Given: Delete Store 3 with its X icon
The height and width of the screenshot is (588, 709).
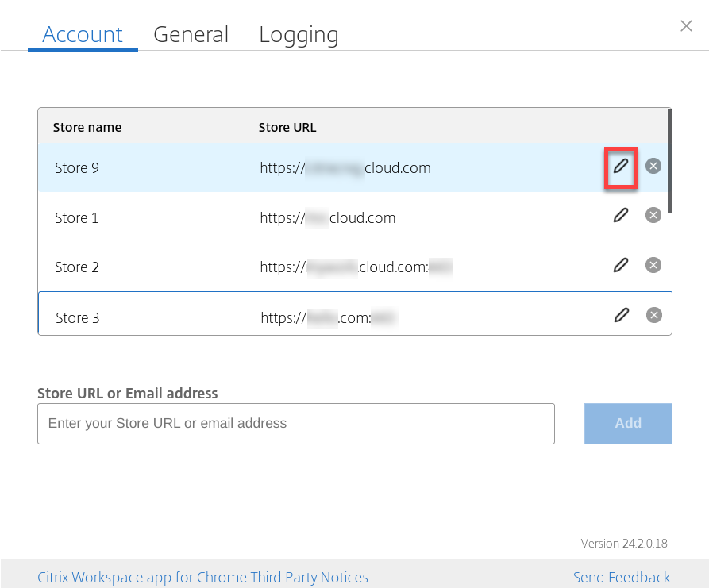Looking at the screenshot, I should click(654, 315).
